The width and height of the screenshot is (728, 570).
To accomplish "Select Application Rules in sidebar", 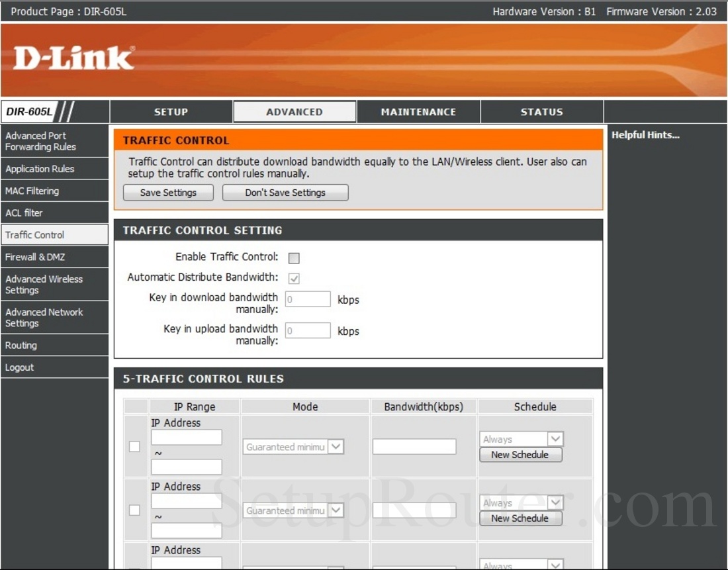I will [54, 169].
